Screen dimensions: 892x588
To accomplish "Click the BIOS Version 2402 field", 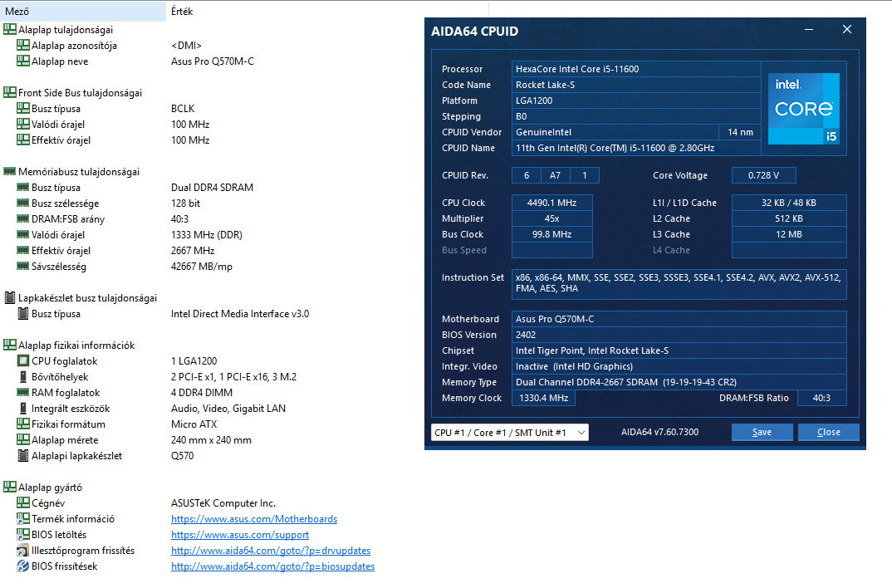I will point(679,335).
